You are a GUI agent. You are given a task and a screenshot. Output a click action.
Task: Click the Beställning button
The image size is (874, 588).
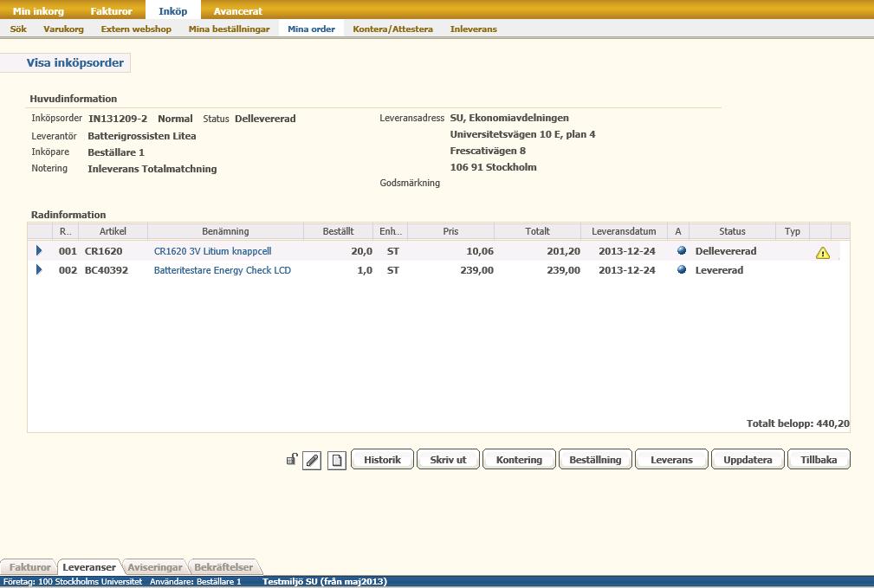coord(595,460)
